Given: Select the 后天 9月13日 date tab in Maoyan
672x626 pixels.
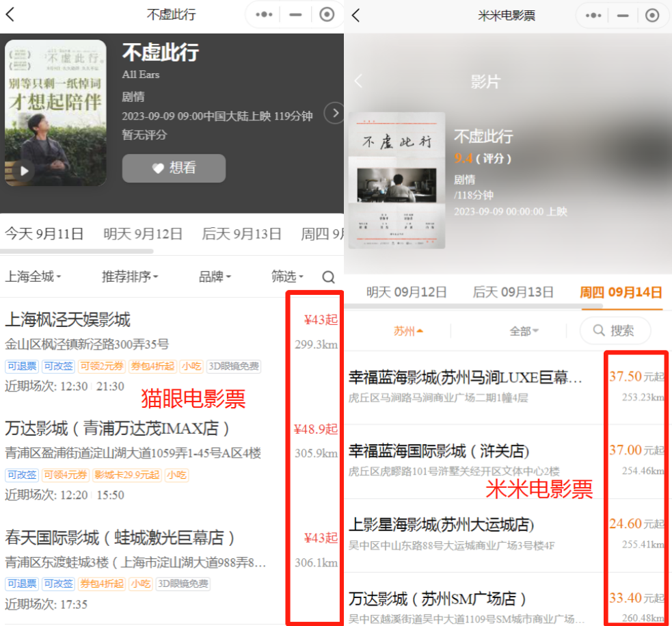Looking at the screenshot, I should (x=242, y=234).
